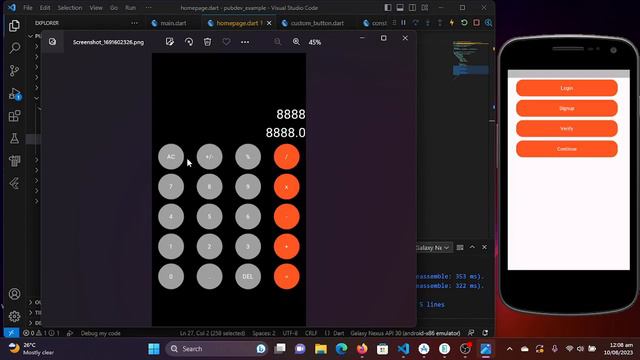Maximize panel with the up chevron

tap(472, 247)
